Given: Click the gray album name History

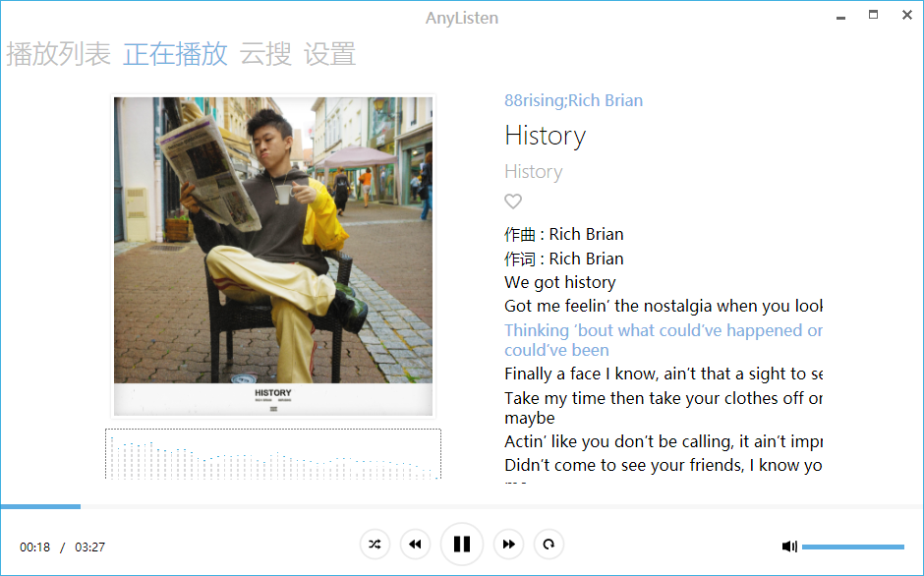Looking at the screenshot, I should 534,172.
